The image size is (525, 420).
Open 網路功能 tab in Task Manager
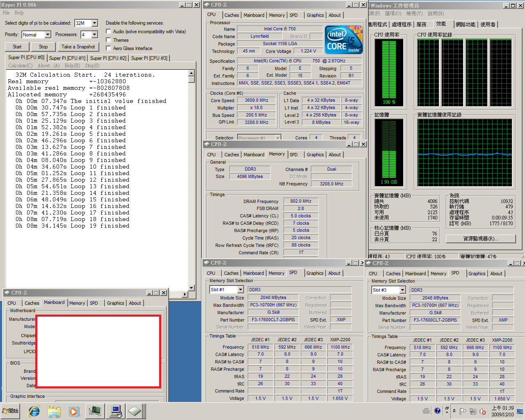coord(466,25)
